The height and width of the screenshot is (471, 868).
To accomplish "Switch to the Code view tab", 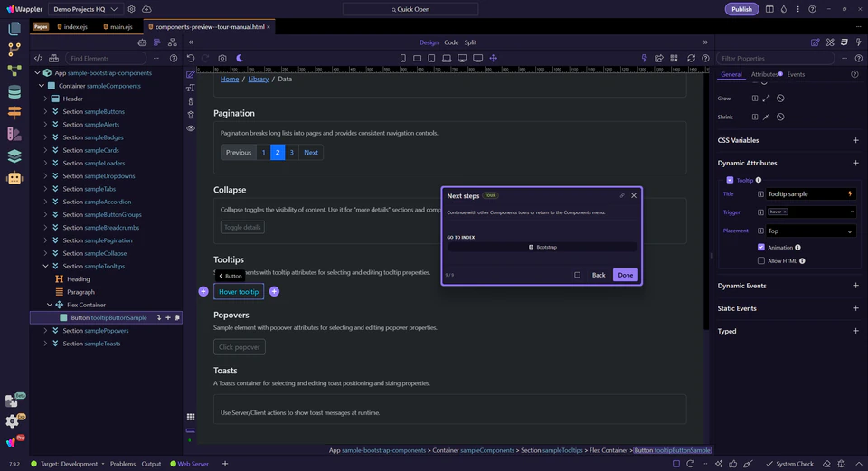I will pyautogui.click(x=451, y=42).
